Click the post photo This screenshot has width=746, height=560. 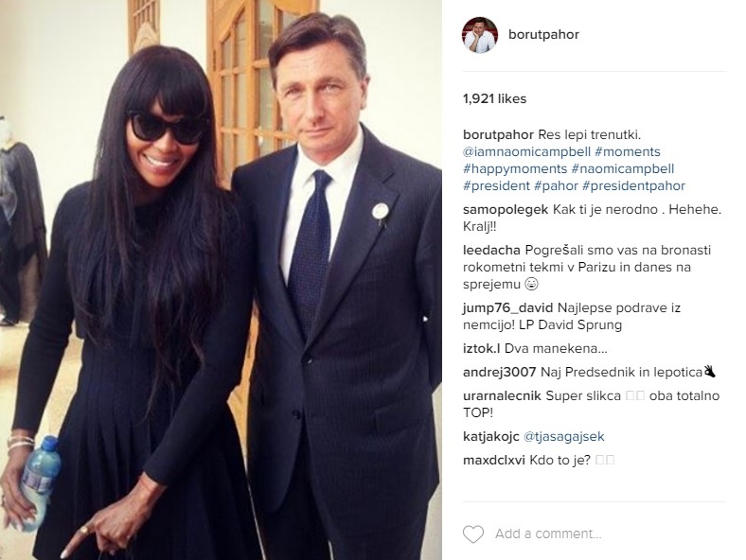(221, 280)
